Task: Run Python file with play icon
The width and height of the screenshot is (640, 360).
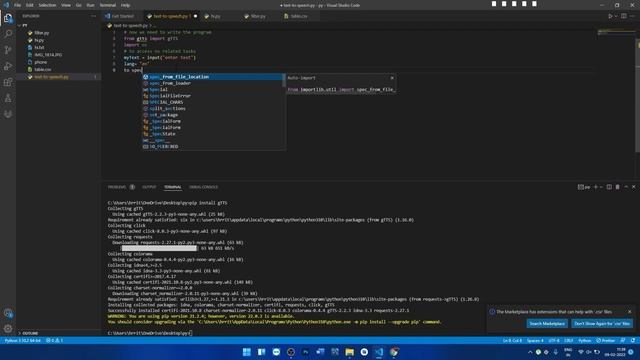Action: point(610,16)
